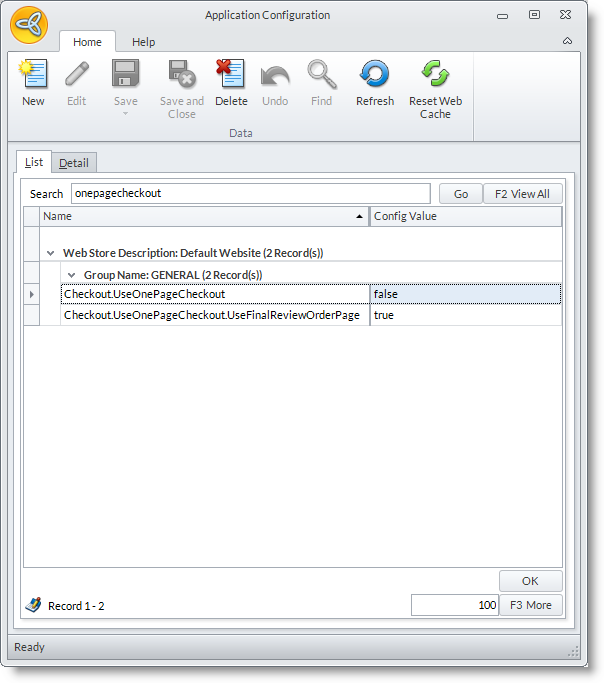Click the Undo arrow icon
Viewport: 604px width, 683px height.
pyautogui.click(x=275, y=76)
